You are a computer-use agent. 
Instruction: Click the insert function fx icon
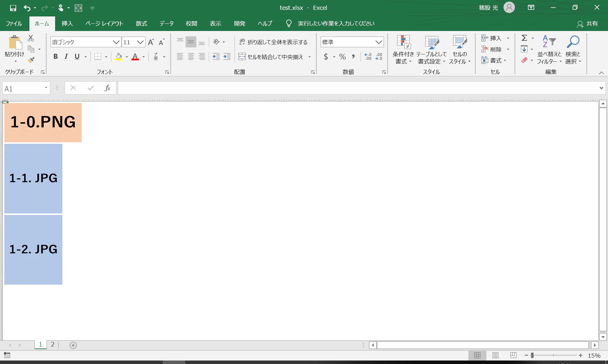pos(107,88)
